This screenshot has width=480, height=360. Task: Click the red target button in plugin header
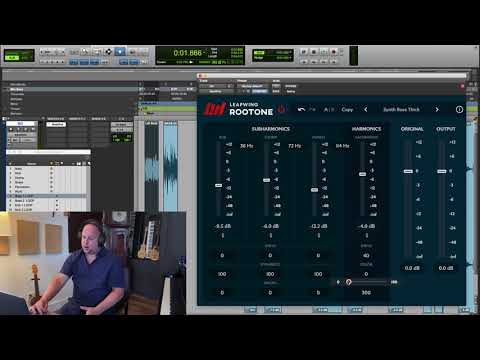click(462, 86)
